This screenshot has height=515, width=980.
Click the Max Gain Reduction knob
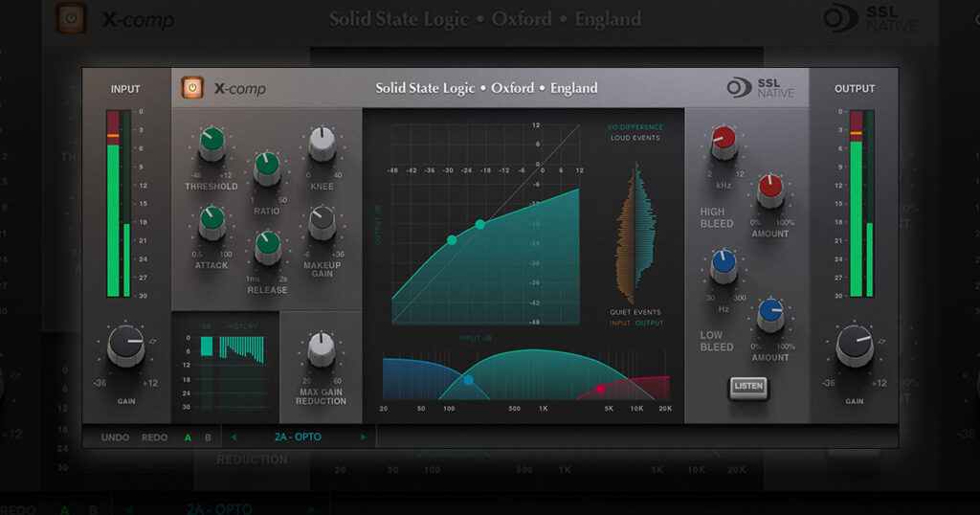[x=322, y=349]
